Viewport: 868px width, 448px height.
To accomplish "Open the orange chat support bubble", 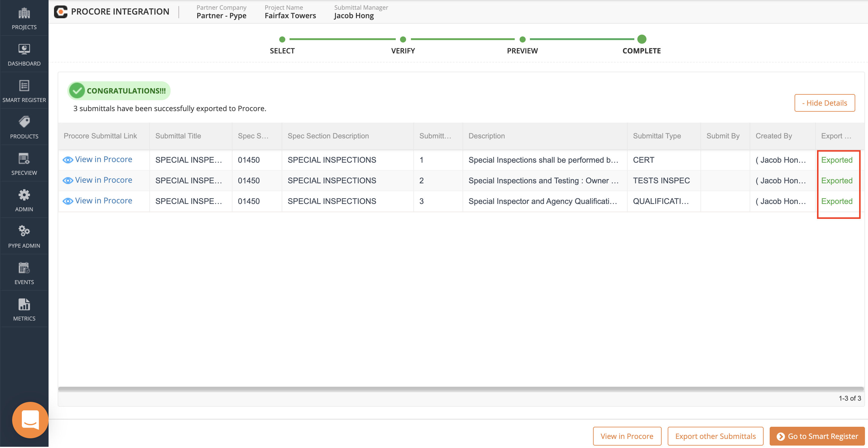I will pyautogui.click(x=30, y=420).
